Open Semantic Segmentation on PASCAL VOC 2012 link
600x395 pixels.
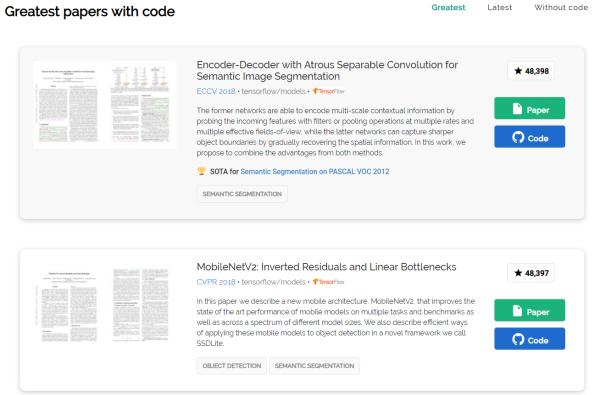point(315,171)
